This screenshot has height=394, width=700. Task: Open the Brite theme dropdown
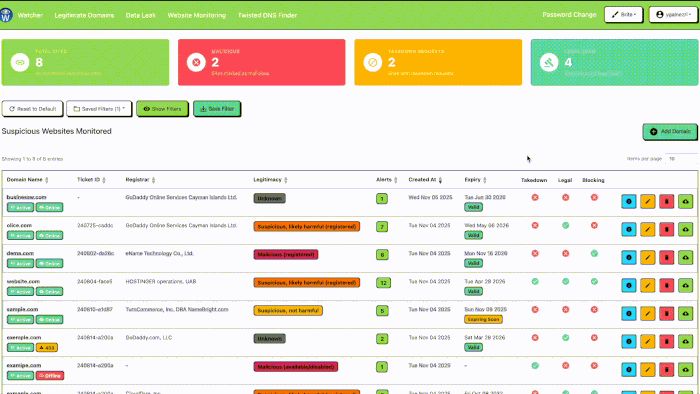pyautogui.click(x=623, y=15)
